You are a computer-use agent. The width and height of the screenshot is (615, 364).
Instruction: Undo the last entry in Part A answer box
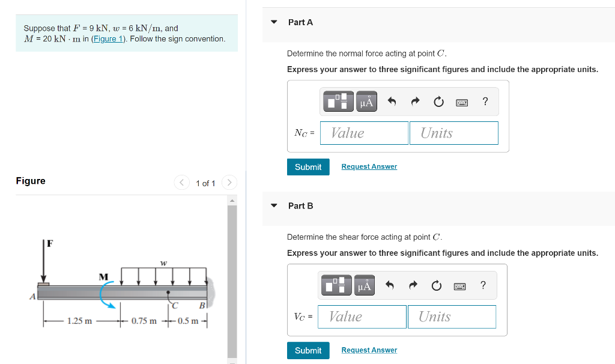(392, 101)
